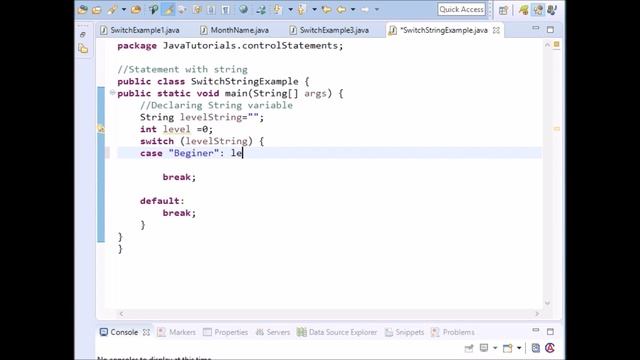The width and height of the screenshot is (640, 360).
Task: Click the Last Edit Location arrow icon
Action: click(x=327, y=9)
